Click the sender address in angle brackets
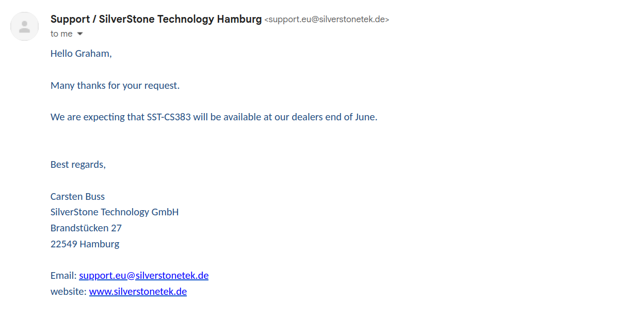The image size is (644, 331). click(327, 20)
